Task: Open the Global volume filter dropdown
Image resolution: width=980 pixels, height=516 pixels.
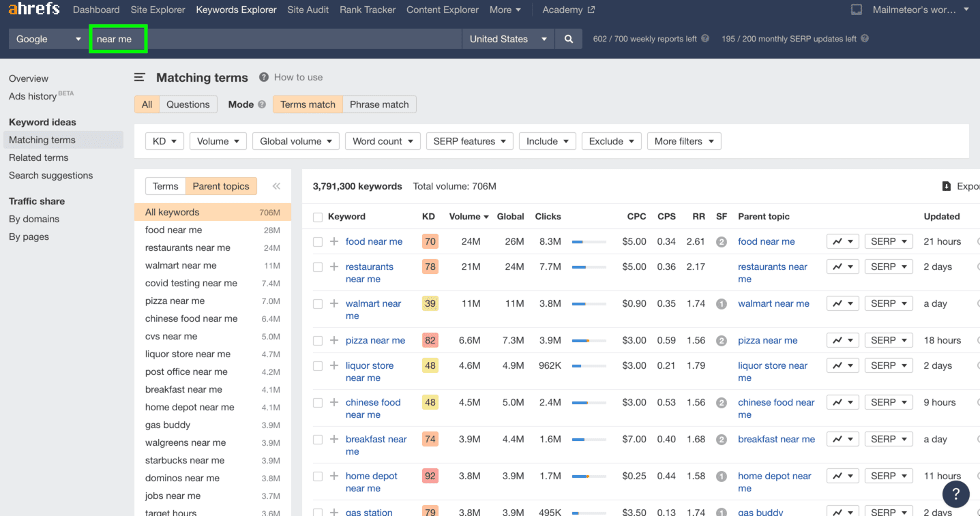Action: (296, 141)
